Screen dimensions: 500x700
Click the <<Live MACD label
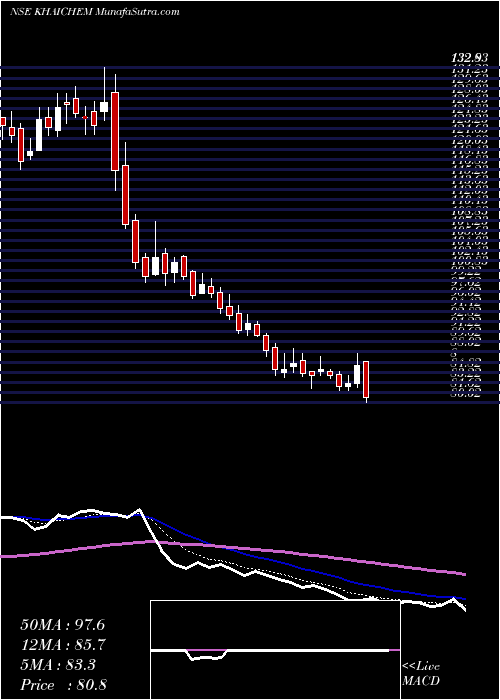tap(421, 674)
